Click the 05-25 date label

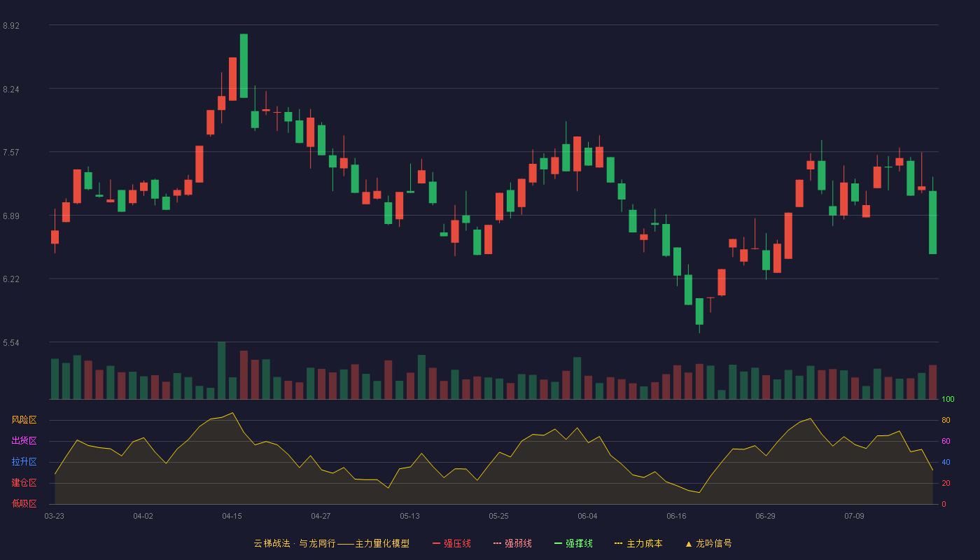[498, 516]
